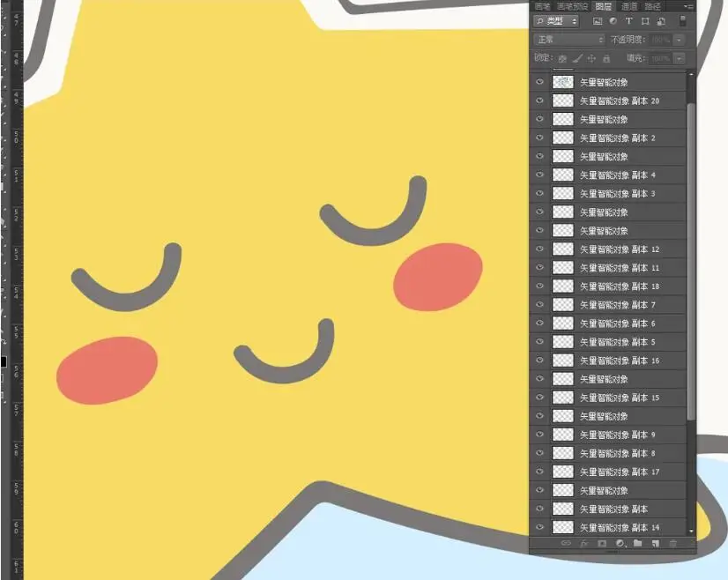This screenshot has height=580, width=728.
Task: Click thumbnail of layer 矢量智能对象 副本 16
Action: [562, 361]
